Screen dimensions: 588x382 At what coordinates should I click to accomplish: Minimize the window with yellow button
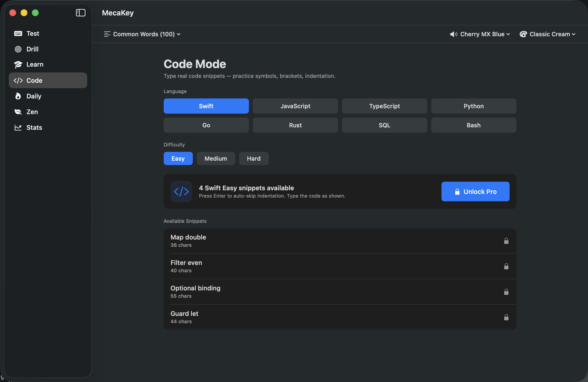(24, 12)
